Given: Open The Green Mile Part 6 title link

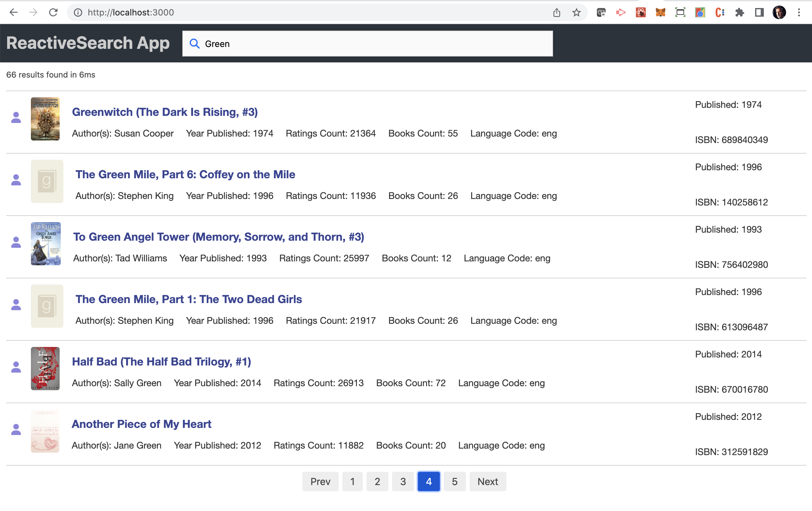Looking at the screenshot, I should (x=185, y=174).
